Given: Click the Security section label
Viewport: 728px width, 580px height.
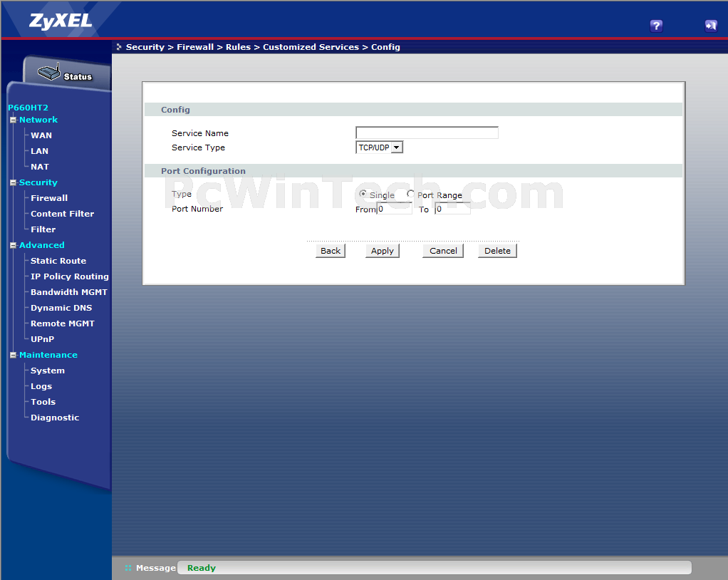Looking at the screenshot, I should pyautogui.click(x=38, y=182).
